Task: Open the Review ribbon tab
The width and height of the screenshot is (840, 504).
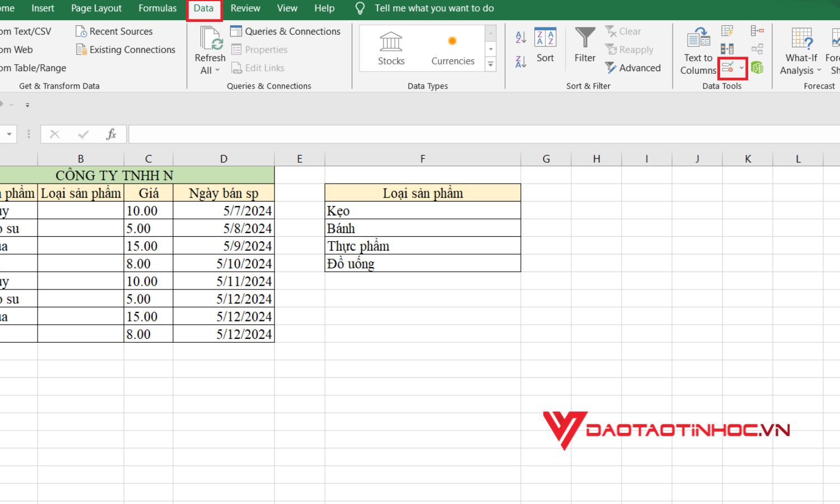Action: coord(245,8)
